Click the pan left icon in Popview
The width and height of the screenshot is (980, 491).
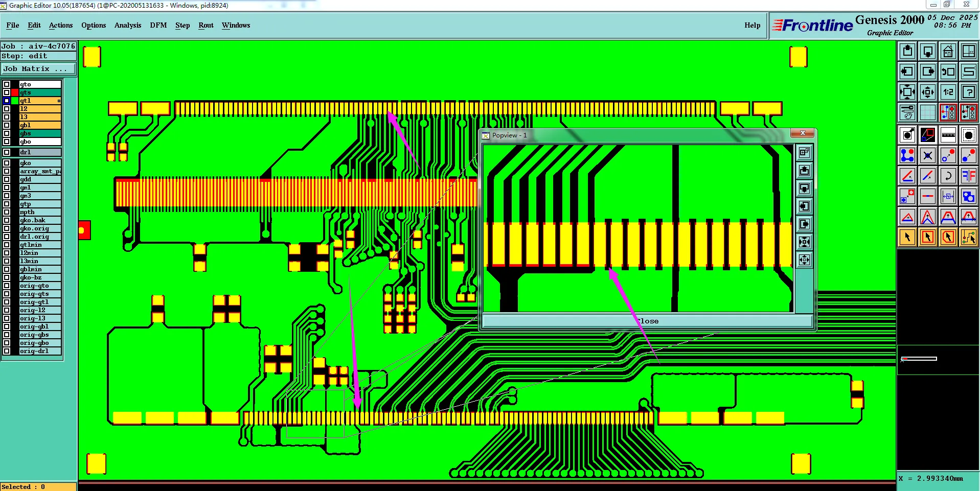(804, 206)
